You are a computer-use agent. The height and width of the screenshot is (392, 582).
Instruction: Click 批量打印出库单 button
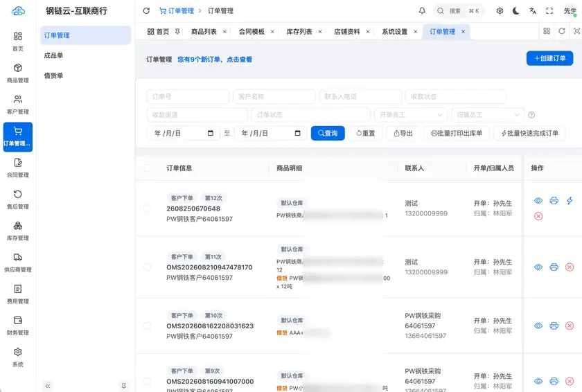pyautogui.click(x=457, y=133)
